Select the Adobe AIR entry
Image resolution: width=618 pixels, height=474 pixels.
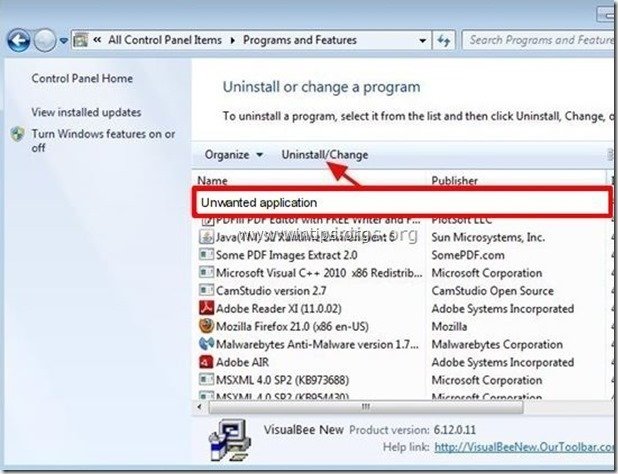click(242, 362)
